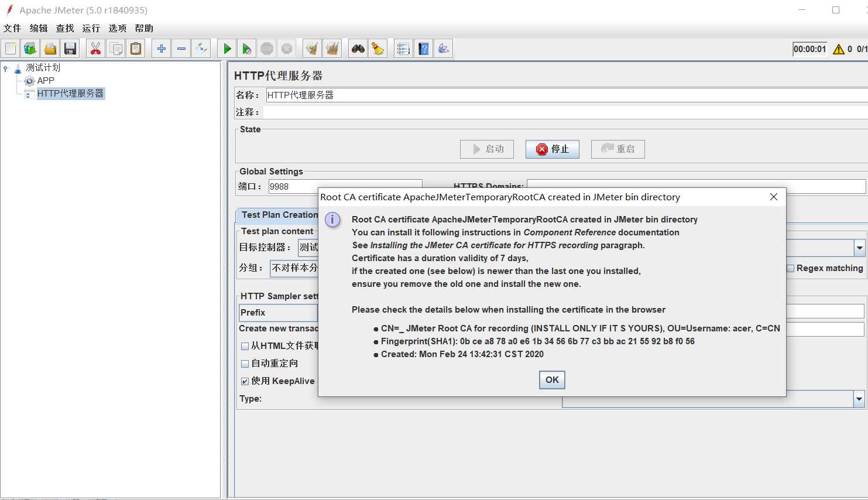868x500 pixels.
Task: Open the 分组 combo box
Action: (x=294, y=268)
